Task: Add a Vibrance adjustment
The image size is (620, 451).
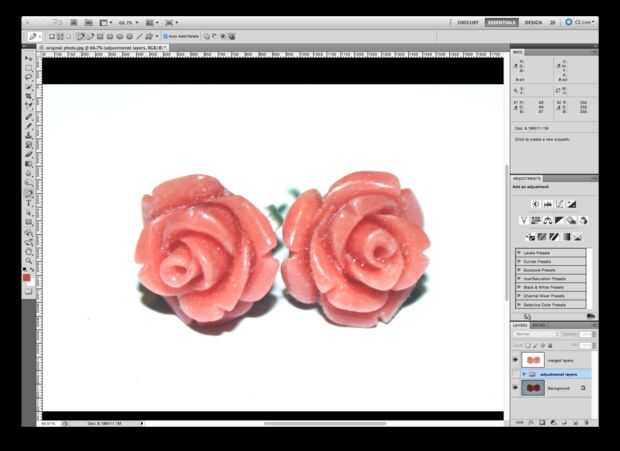Action: coord(524,220)
